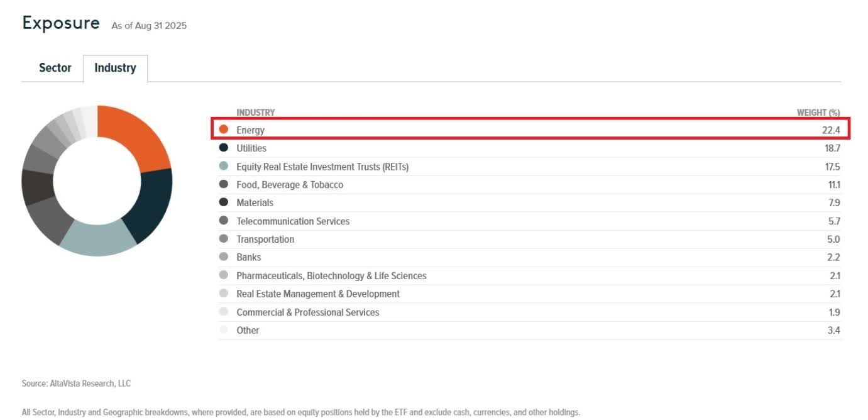This screenshot has height=420, width=868.
Task: Click the orange Energy legend dot
Action: pos(223,130)
